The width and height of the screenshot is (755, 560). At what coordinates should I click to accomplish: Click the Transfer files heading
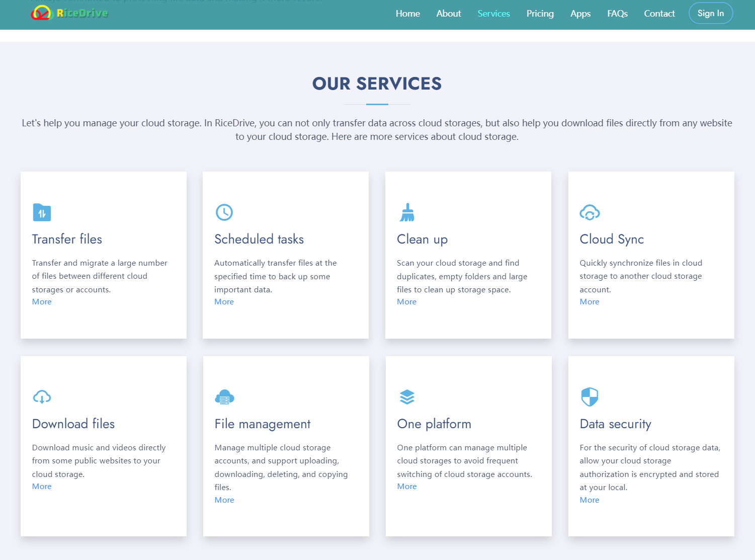(67, 239)
